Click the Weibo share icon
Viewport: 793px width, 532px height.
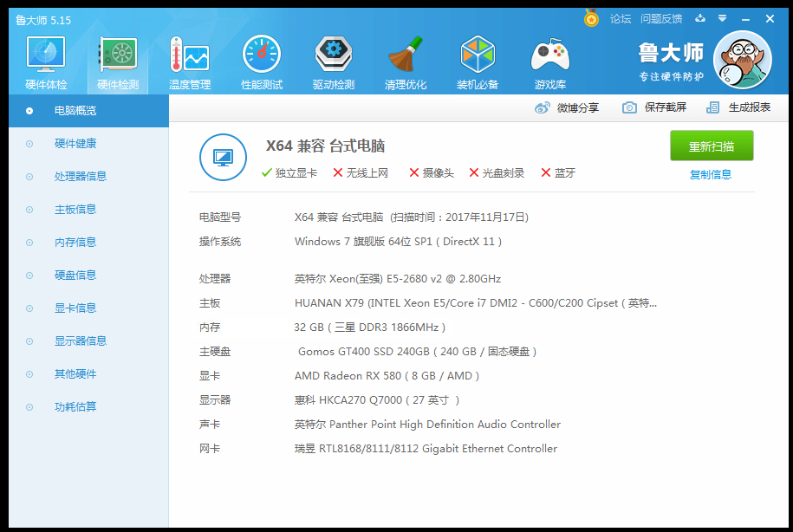tap(543, 107)
